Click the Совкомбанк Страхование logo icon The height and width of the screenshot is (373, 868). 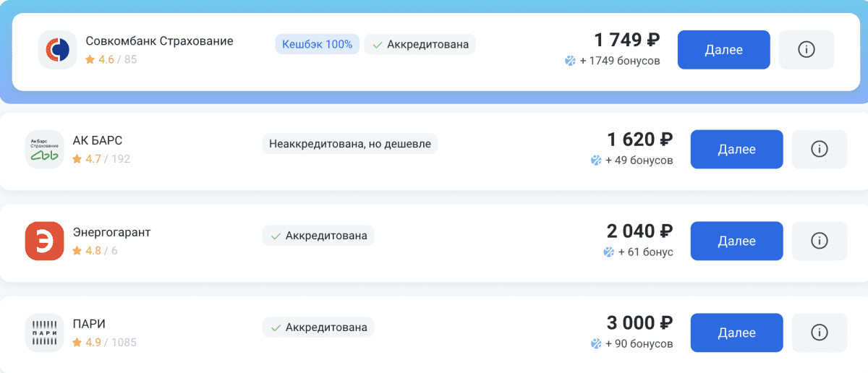[x=58, y=50]
